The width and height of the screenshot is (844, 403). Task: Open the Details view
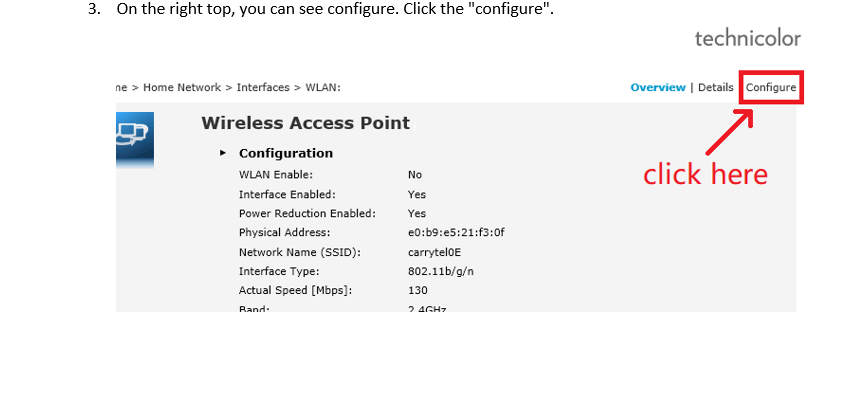pos(715,87)
